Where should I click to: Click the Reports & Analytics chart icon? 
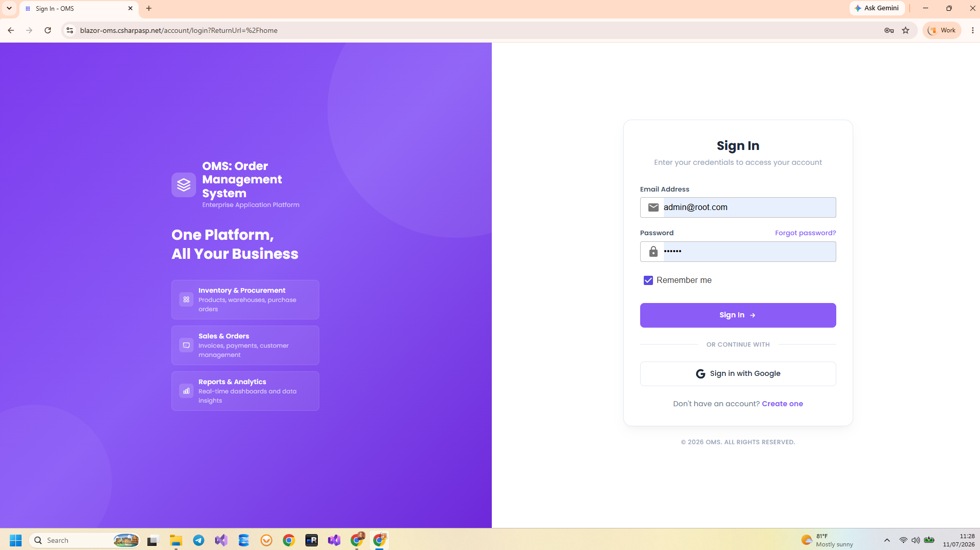click(186, 391)
